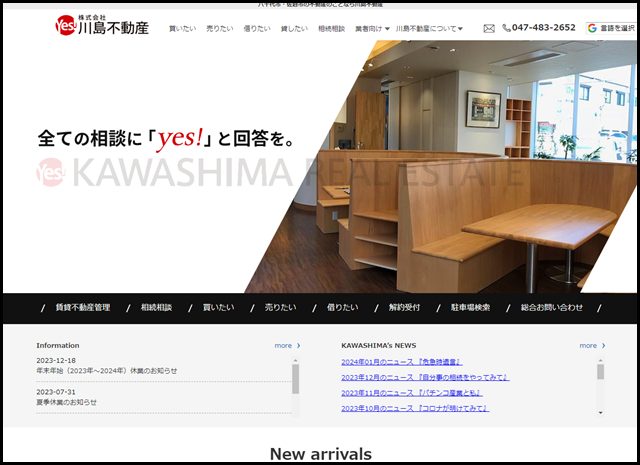Image resolution: width=640 pixels, height=465 pixels.
Task: Open 借りたい in the top navigation
Action: pos(257,29)
